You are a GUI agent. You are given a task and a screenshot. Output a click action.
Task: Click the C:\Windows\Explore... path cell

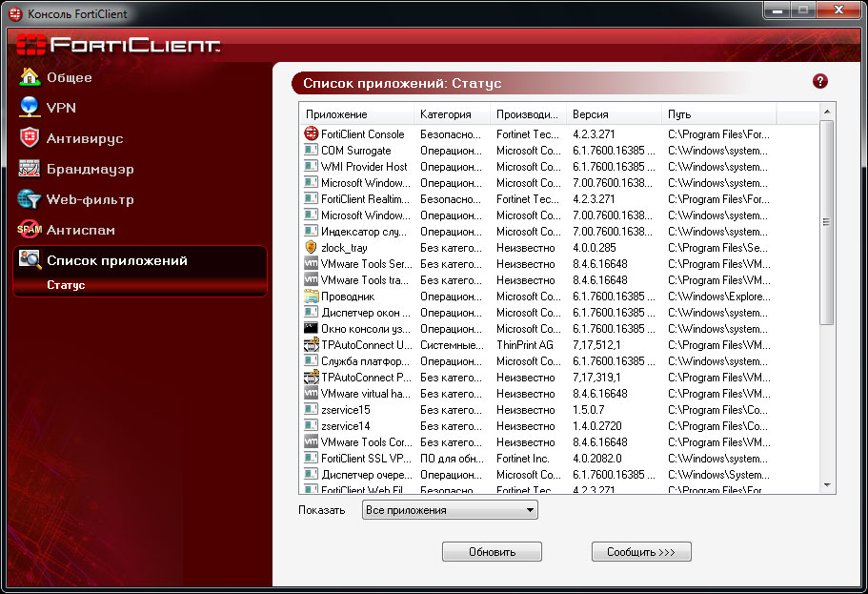pyautogui.click(x=718, y=297)
